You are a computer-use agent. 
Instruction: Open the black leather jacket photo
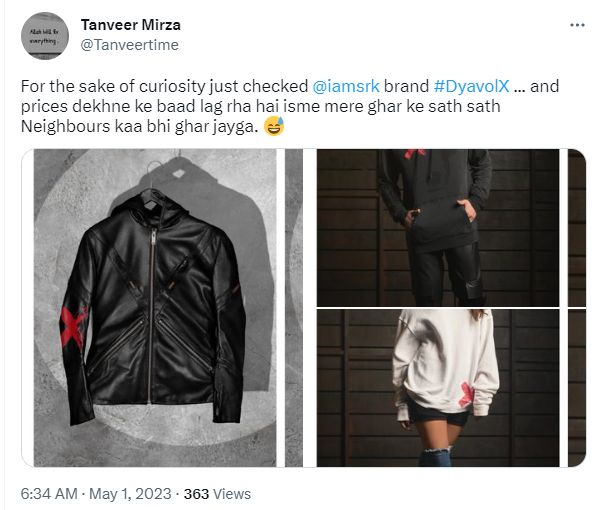(x=155, y=308)
